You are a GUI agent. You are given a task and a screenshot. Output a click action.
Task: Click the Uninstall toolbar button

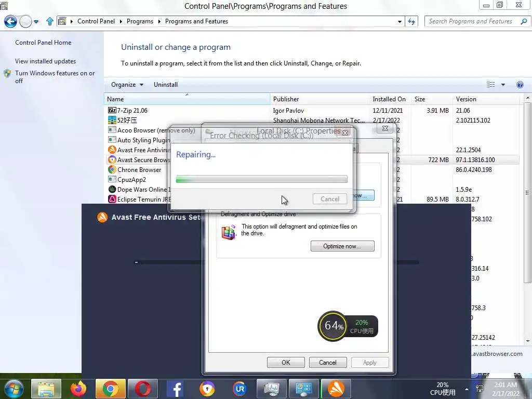166,85
